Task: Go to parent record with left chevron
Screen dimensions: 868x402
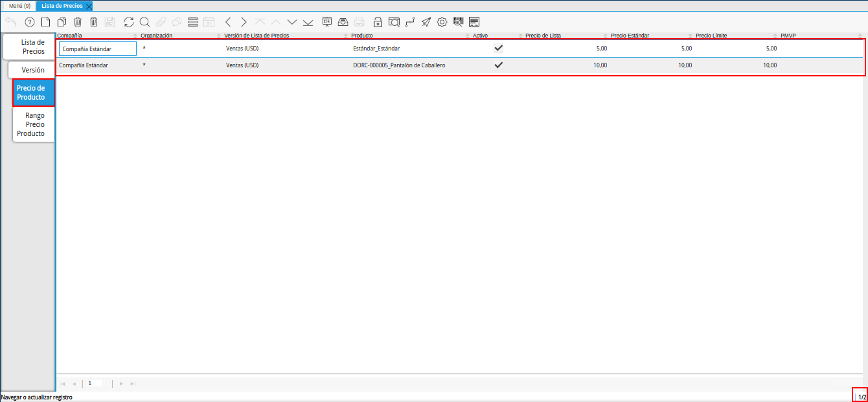Action: click(x=228, y=22)
